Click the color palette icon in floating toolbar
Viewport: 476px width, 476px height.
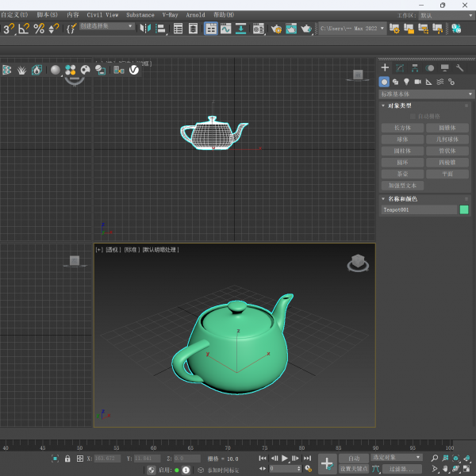[86, 70]
